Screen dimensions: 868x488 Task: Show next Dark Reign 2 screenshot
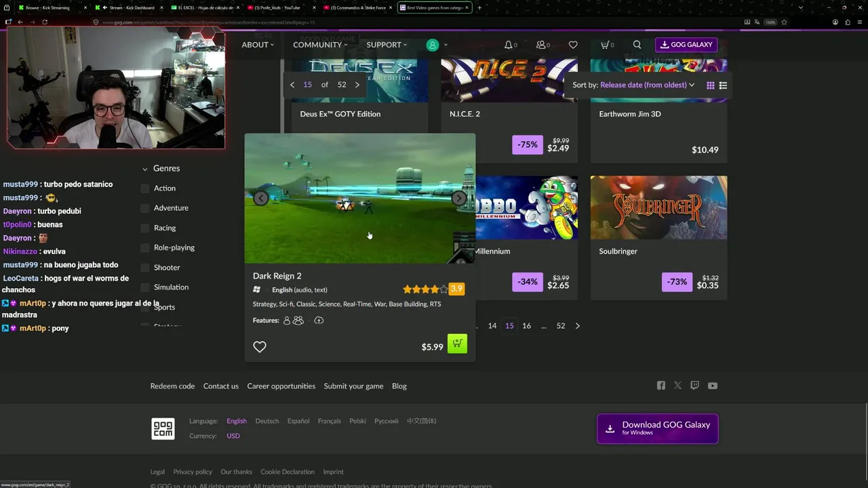(459, 198)
